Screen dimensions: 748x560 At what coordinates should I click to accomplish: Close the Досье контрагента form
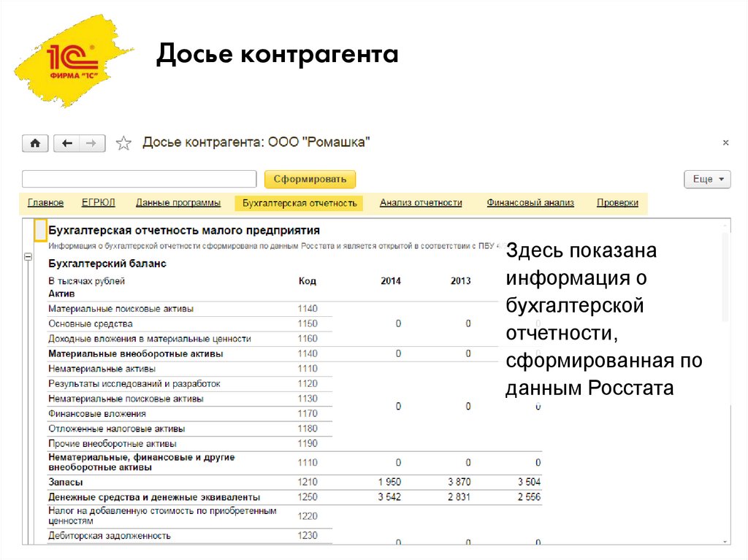725,143
